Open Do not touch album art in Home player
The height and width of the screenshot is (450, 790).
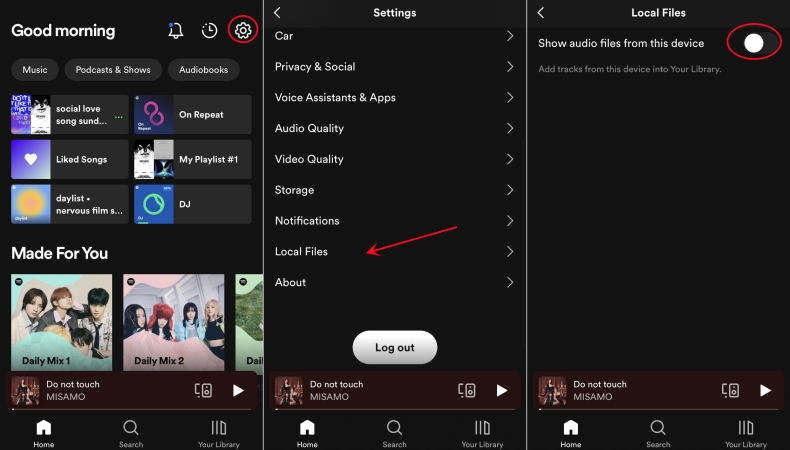coord(25,391)
